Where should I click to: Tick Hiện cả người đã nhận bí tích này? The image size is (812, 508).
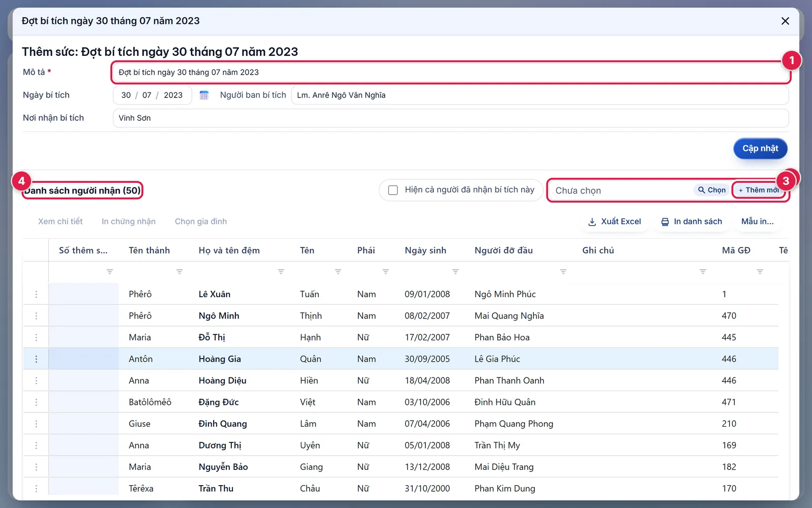coord(393,190)
